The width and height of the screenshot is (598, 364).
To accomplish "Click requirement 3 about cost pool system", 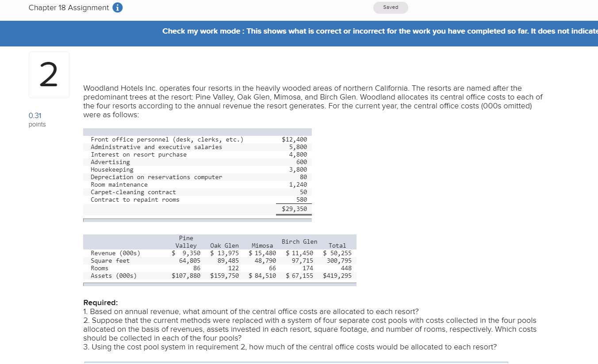I will (290, 347).
